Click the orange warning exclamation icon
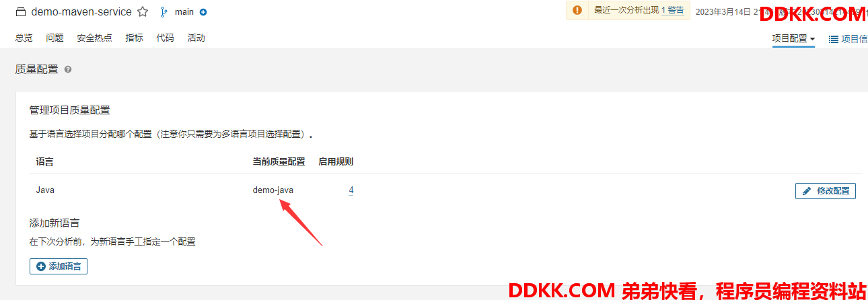 point(577,10)
